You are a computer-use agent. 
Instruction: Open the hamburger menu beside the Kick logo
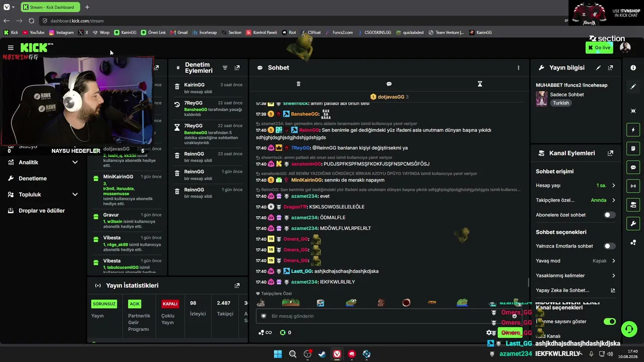(x=11, y=48)
